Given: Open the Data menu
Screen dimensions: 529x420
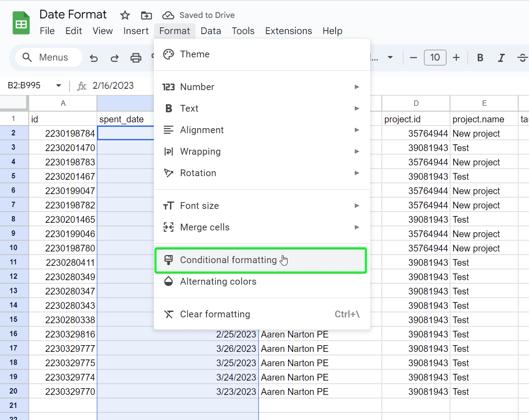Looking at the screenshot, I should [211, 31].
